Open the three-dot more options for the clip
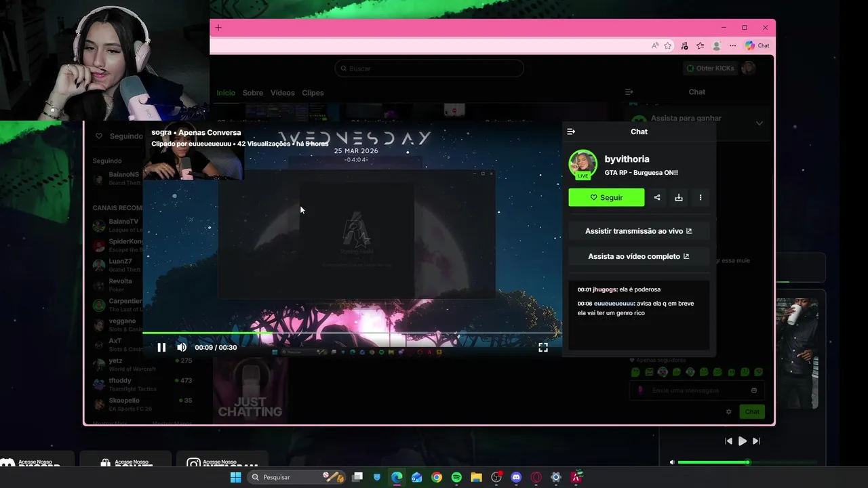 (701, 197)
